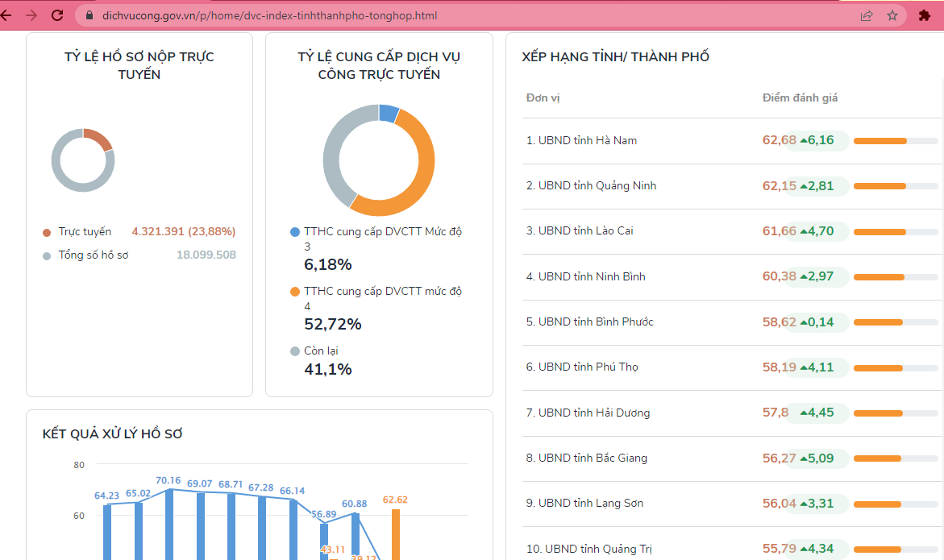Viewport: 944px width, 560px height.
Task: Open '7. UBND tỉnh Hải Dương' row
Action: point(732,413)
